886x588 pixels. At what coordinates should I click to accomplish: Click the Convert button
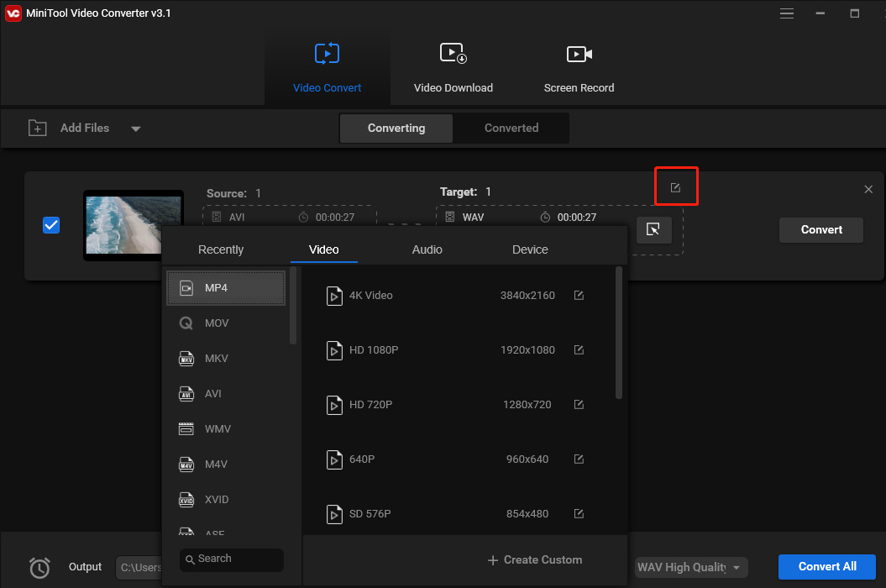coord(821,229)
